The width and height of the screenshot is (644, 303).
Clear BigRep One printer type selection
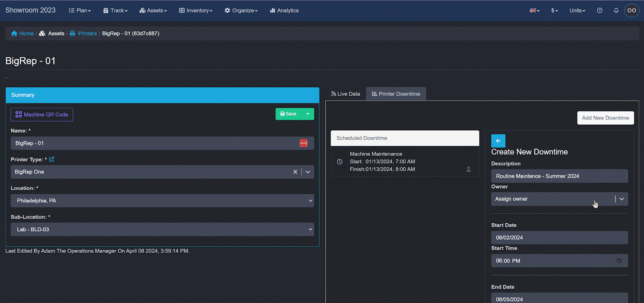[295, 172]
